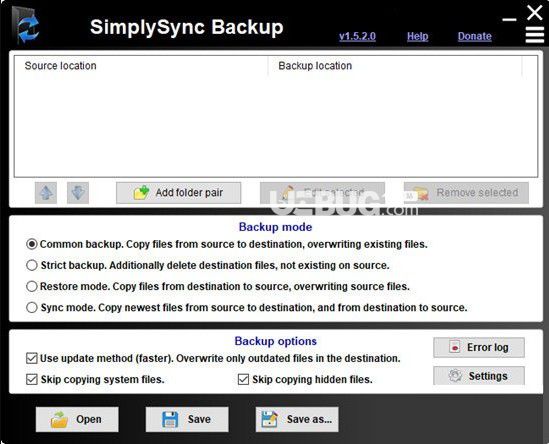Close the SimplySync Backup window
The width and height of the screenshot is (549, 444).
click(535, 13)
